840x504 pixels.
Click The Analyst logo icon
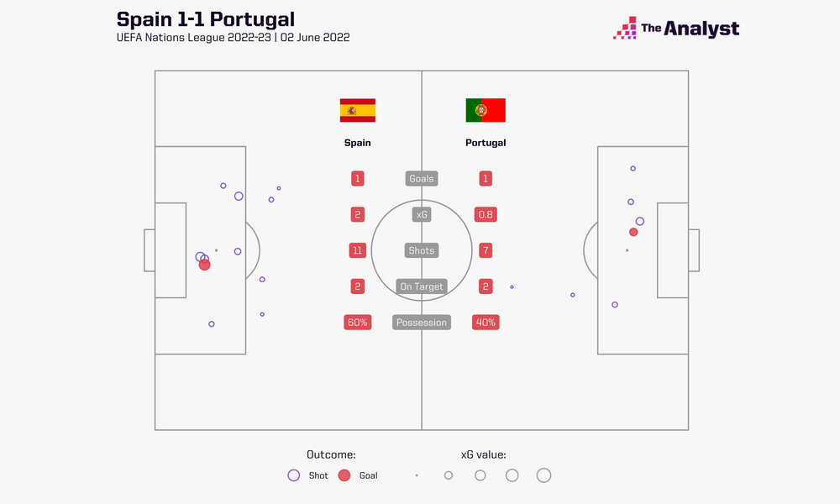tap(625, 28)
